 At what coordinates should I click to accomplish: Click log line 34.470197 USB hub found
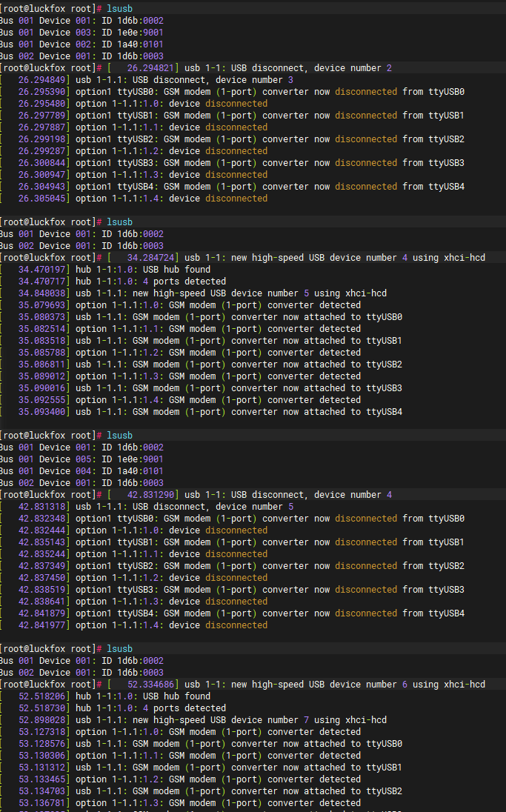[106, 270]
